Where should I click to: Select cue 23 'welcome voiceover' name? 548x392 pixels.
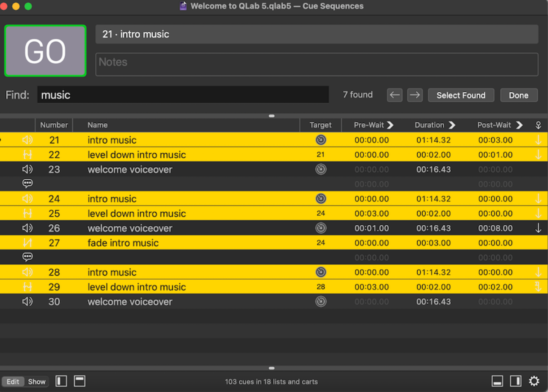click(130, 169)
